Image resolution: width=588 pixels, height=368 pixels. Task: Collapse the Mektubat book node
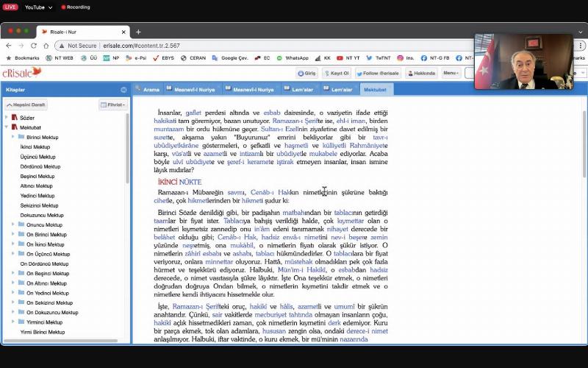point(7,127)
